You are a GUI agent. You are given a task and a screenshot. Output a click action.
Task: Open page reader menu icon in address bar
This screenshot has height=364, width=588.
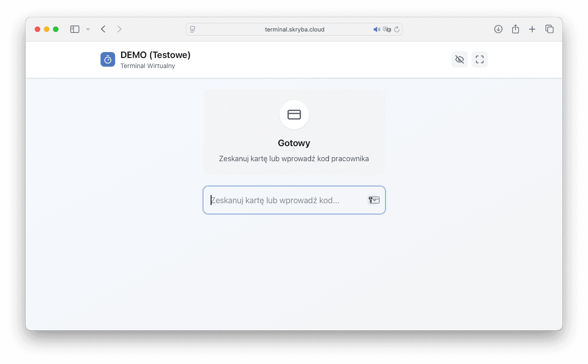click(x=192, y=29)
